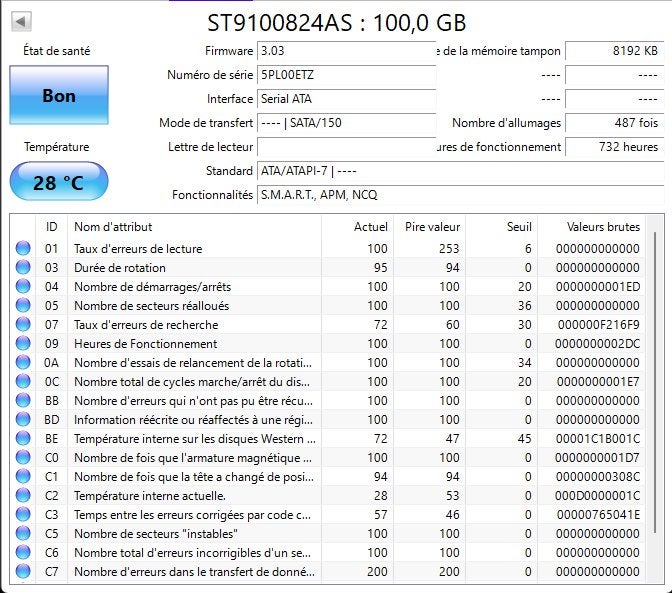Click the power-on count field 487 fois
Image resolution: width=672 pixels, height=593 pixels.
615,123
